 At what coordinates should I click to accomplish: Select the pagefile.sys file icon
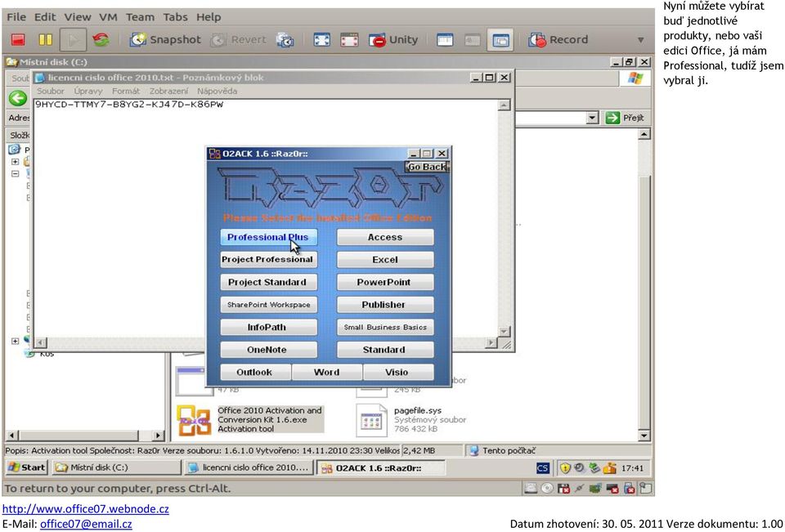pyautogui.click(x=371, y=420)
